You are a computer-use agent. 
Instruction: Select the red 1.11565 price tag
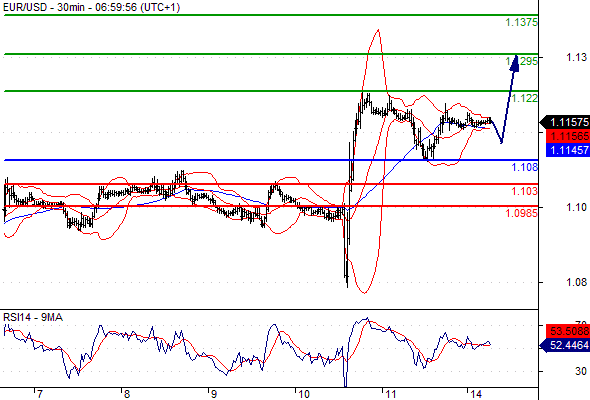[568, 136]
